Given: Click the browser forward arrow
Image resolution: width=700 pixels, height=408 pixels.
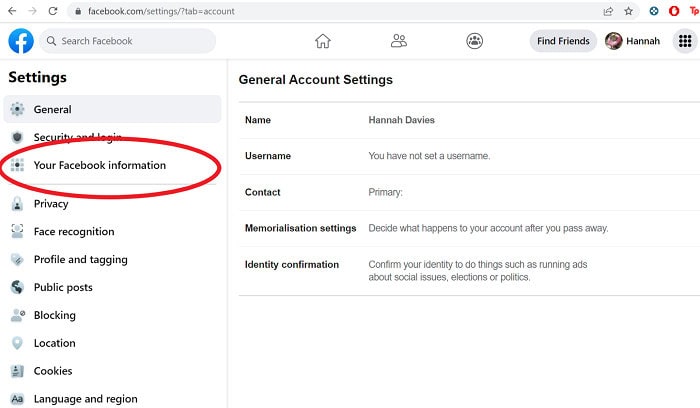Looking at the screenshot, I should pyautogui.click(x=33, y=11).
